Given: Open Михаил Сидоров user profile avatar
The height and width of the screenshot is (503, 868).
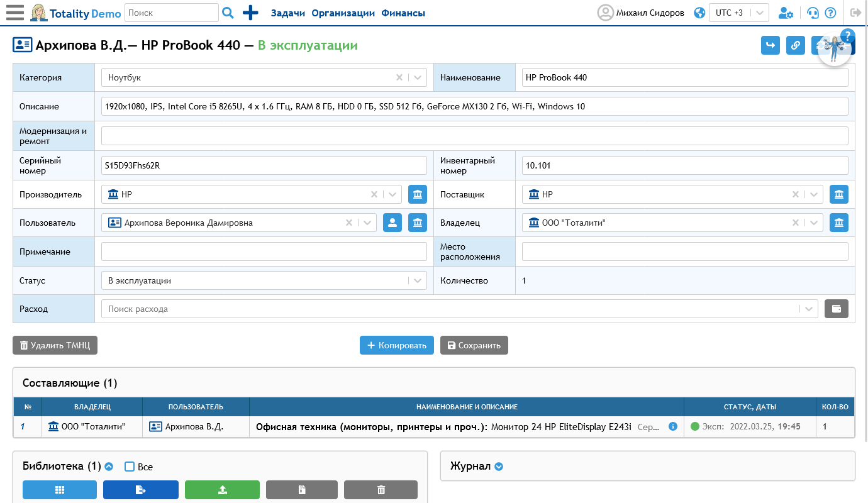Looking at the screenshot, I should point(605,13).
